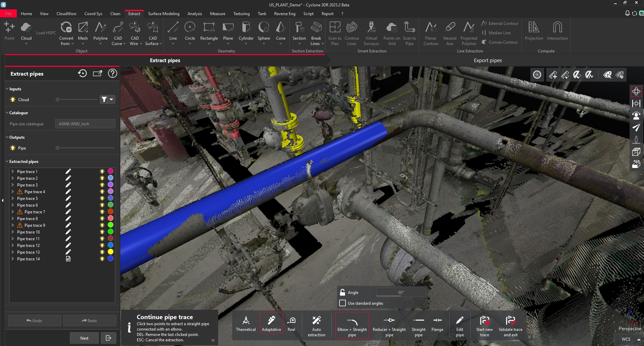
Task: Select Edit pipe tool
Action: pyautogui.click(x=459, y=325)
